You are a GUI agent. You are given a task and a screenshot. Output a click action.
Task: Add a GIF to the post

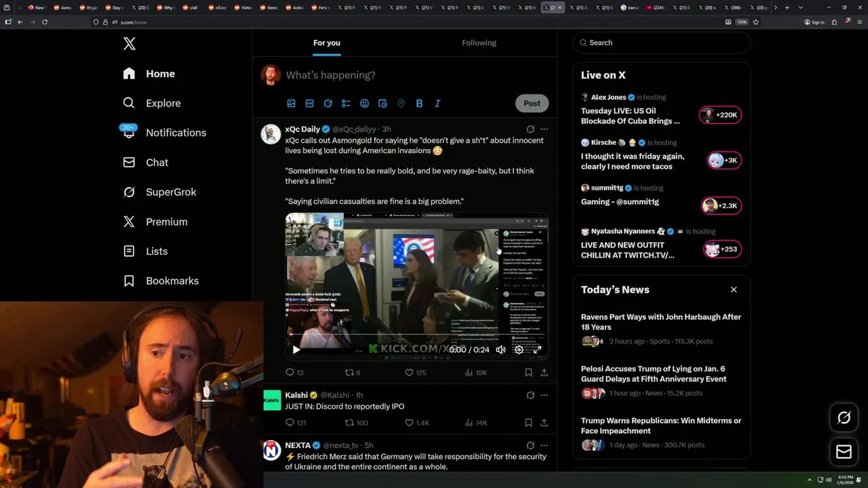309,104
